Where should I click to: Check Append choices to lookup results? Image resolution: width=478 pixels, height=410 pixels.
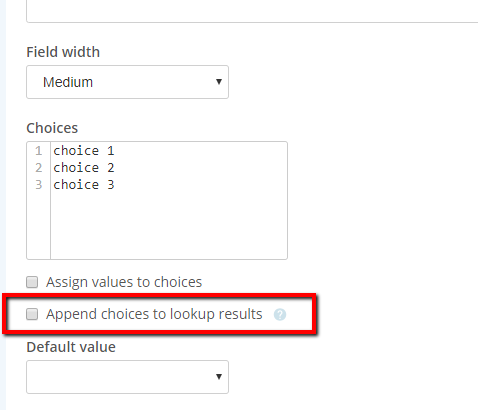click(x=32, y=314)
